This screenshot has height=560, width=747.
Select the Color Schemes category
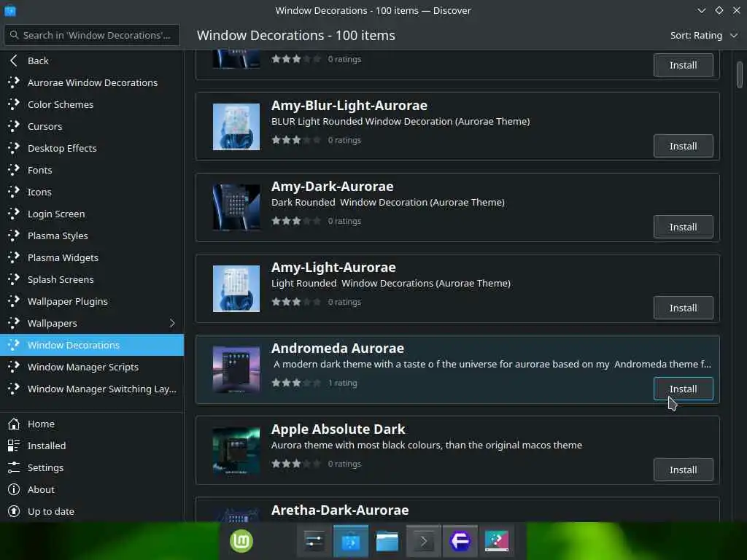[x=92, y=104]
